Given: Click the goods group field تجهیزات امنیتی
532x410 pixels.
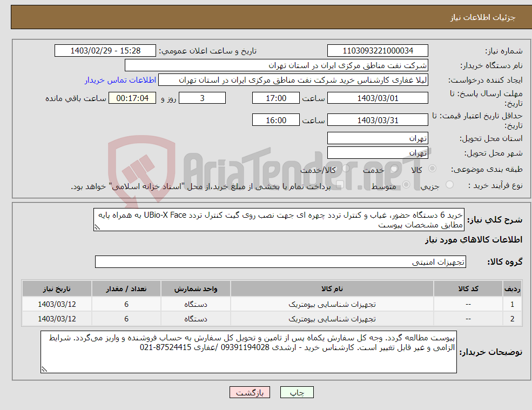Looking at the screenshot, I should pyautogui.click(x=281, y=261).
